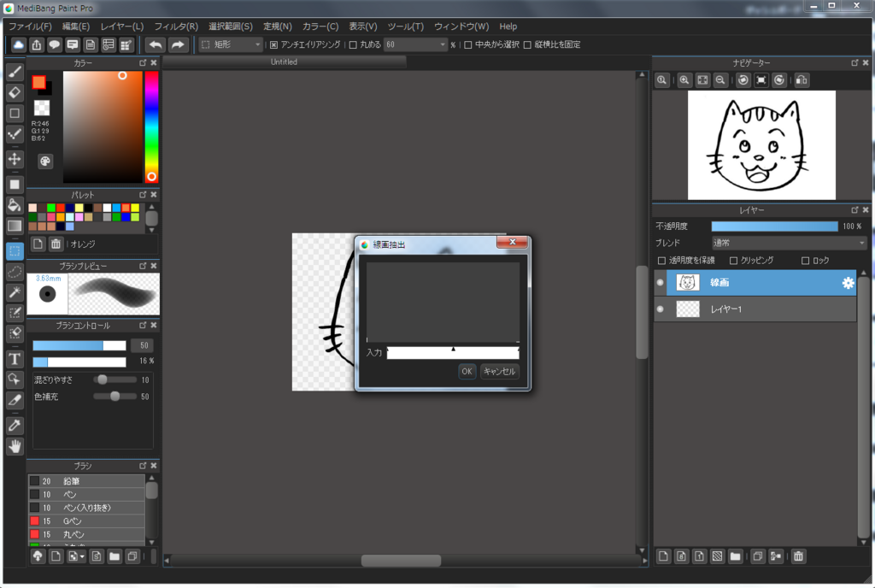This screenshot has width=875, height=588.
Task: Select the Hand pan tool
Action: [x=15, y=446]
